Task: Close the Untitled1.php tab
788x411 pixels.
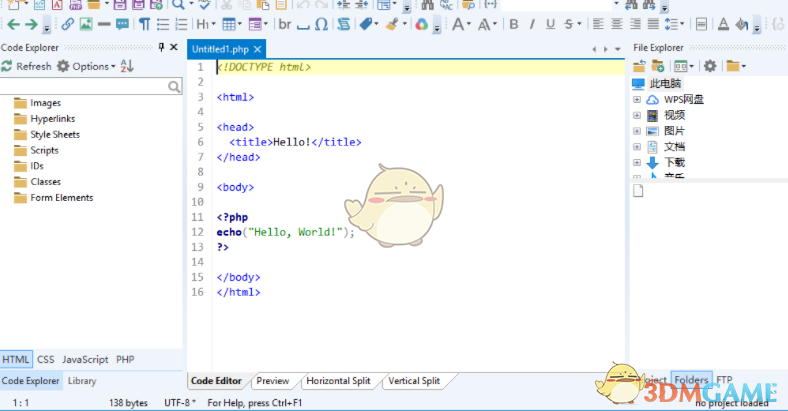Action: click(257, 48)
